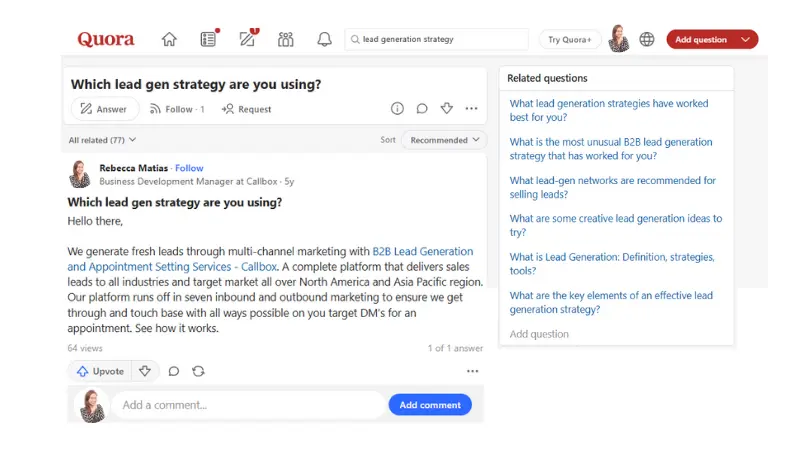Click 'Business Development Manager at Callbox' credential
The height and width of the screenshot is (450, 800).
188,182
